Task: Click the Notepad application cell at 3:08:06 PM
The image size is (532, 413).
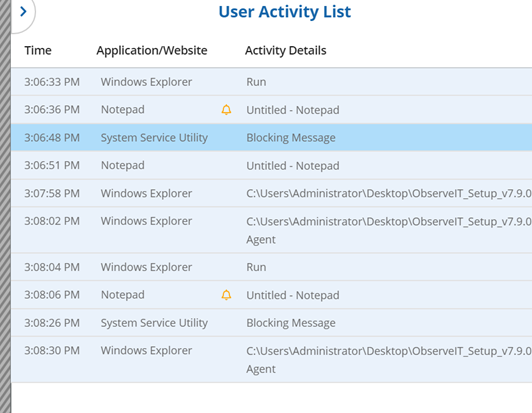Action: [122, 295]
